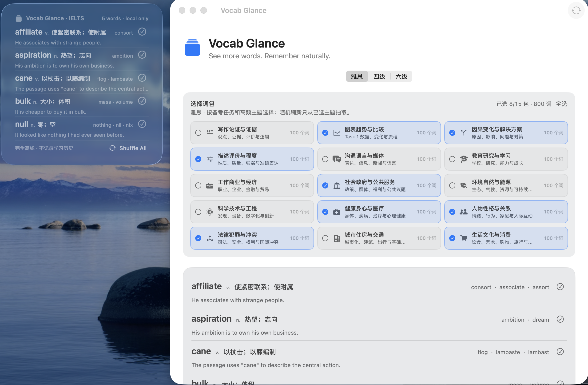
Task: Click the synonym 'dream' in the aspiration row
Action: pos(540,320)
